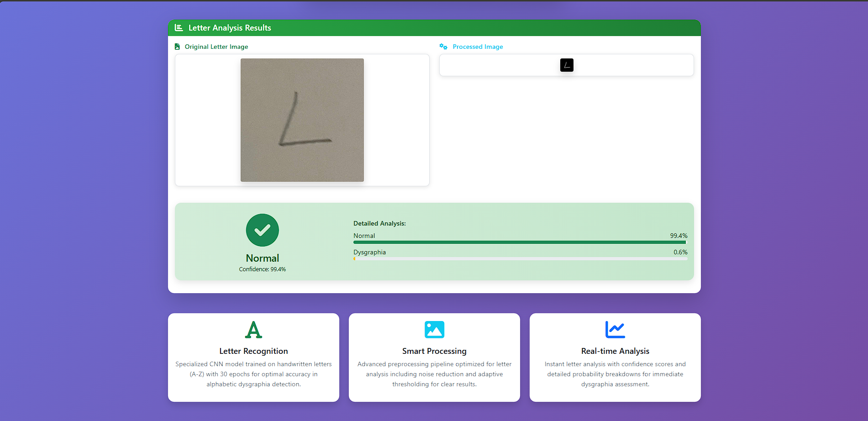Click the green letter A icon
Viewport: 868px width, 421px height.
click(253, 330)
